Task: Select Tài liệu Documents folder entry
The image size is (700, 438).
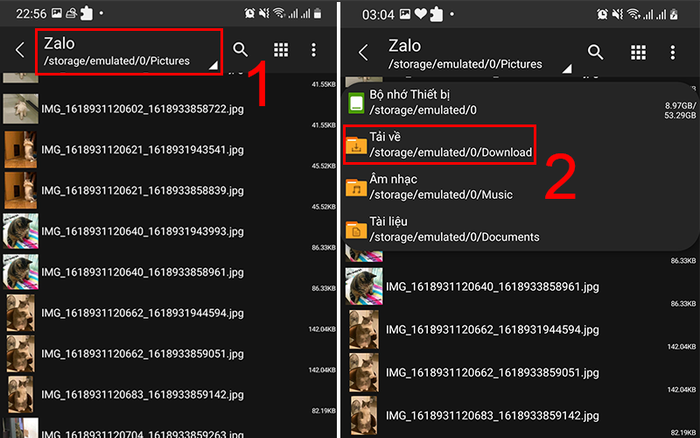Action: [x=520, y=229]
